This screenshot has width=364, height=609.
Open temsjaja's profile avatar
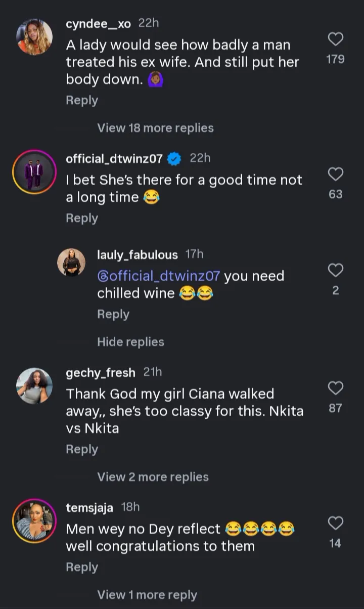tap(34, 520)
